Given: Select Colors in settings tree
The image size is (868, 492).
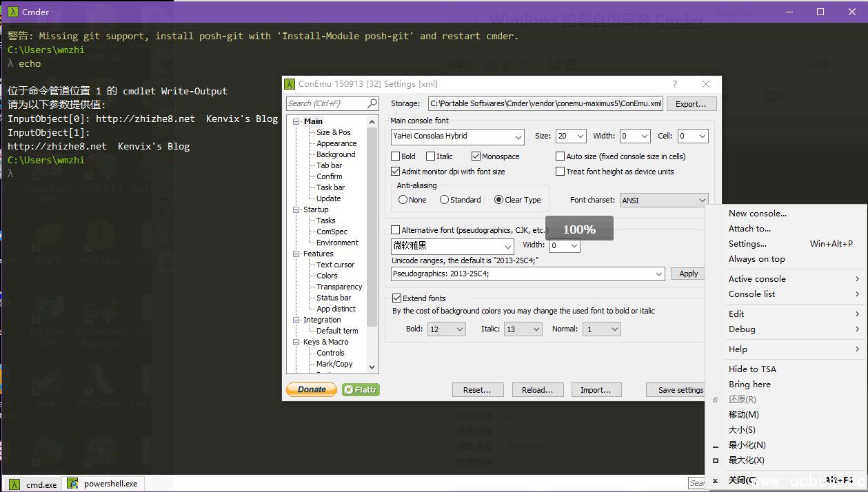Looking at the screenshot, I should (x=327, y=276).
